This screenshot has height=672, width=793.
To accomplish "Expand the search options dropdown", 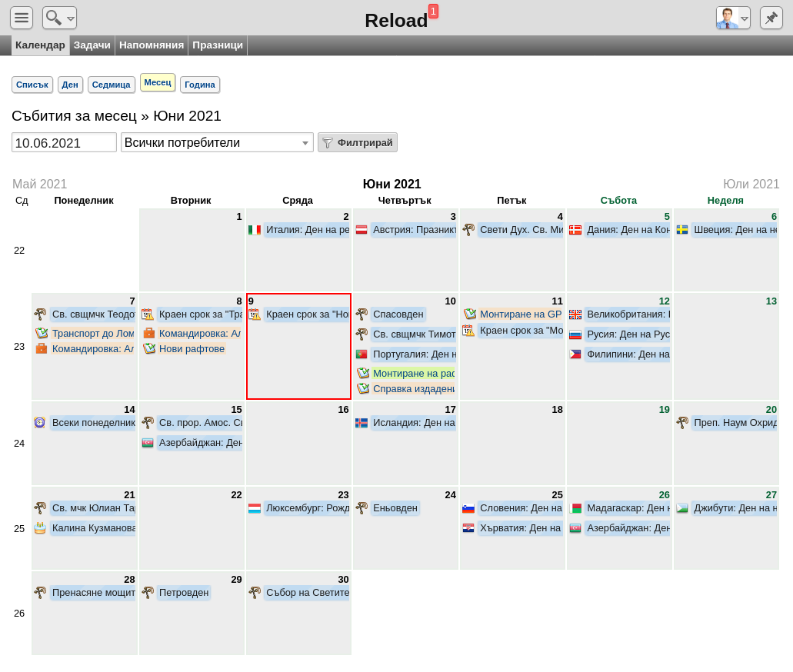I will pyautogui.click(x=60, y=18).
